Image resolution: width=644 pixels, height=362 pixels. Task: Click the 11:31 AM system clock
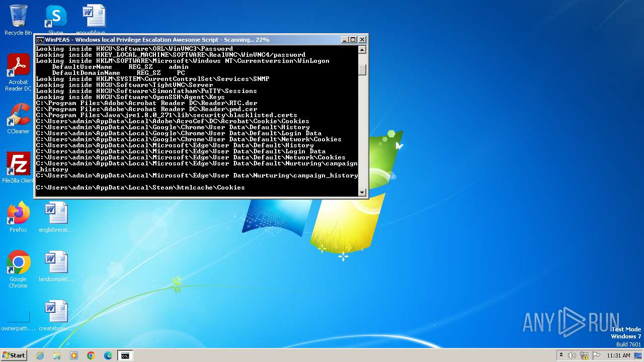[618, 355]
